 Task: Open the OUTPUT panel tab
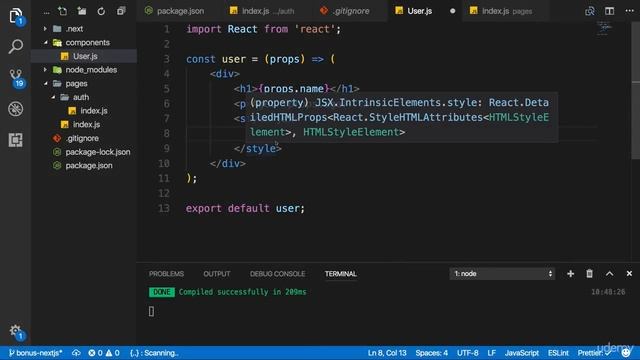(217, 274)
